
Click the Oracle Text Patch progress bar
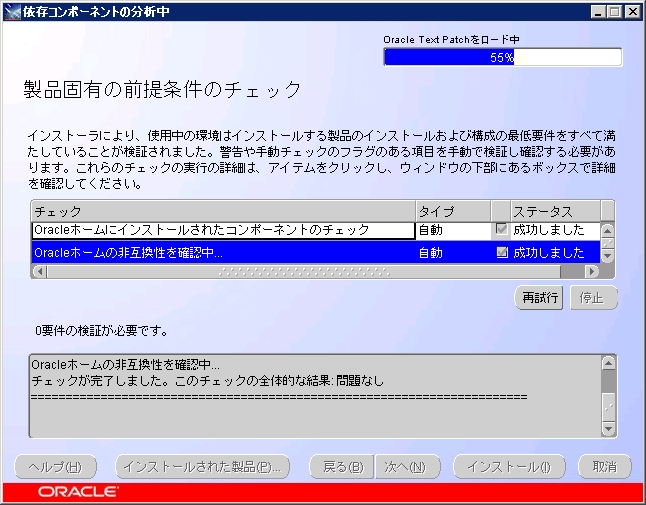point(502,57)
